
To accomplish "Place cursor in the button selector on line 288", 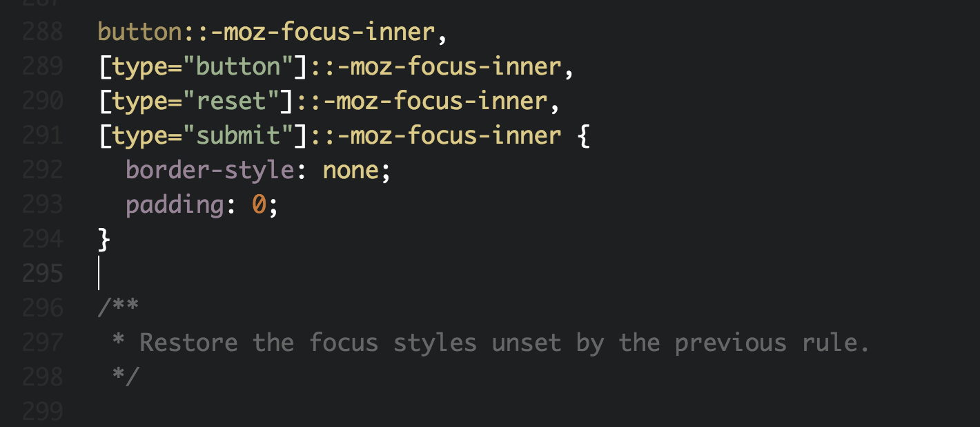I will click(140, 32).
